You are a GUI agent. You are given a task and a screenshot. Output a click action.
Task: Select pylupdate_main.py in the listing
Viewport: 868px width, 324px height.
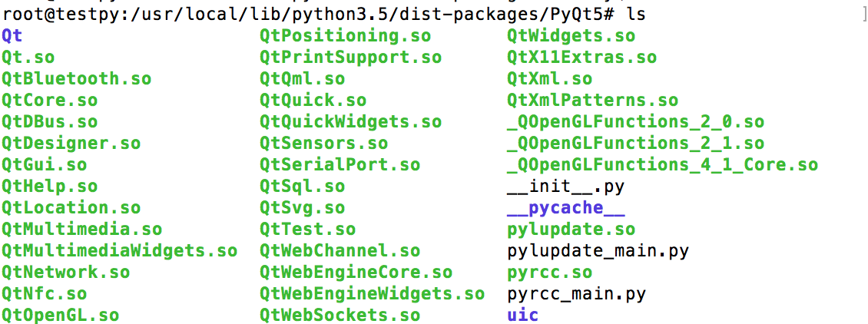point(598,250)
